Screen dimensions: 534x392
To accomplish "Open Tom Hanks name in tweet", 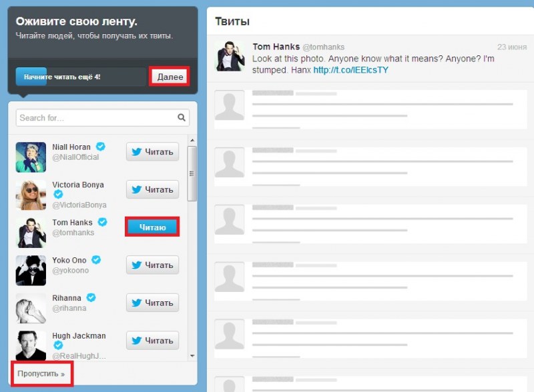I will [x=276, y=47].
